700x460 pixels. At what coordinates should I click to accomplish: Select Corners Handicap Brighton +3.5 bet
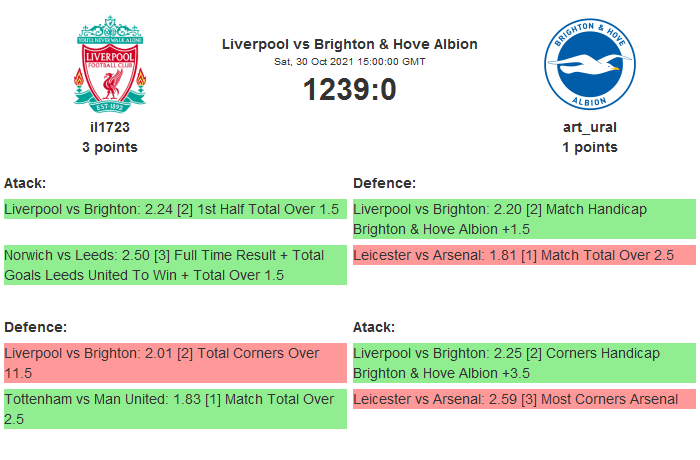point(523,363)
